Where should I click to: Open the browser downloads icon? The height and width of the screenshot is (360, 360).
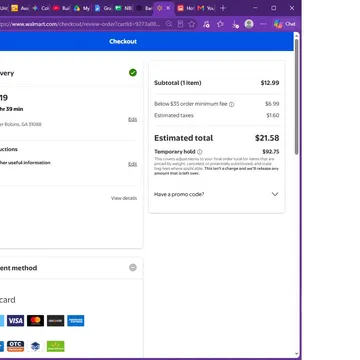(235, 24)
